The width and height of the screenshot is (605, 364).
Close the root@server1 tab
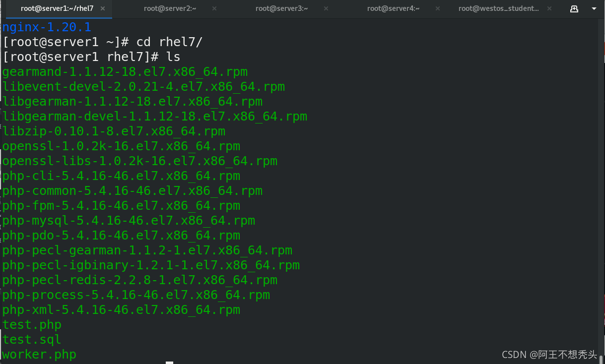pyautogui.click(x=103, y=8)
